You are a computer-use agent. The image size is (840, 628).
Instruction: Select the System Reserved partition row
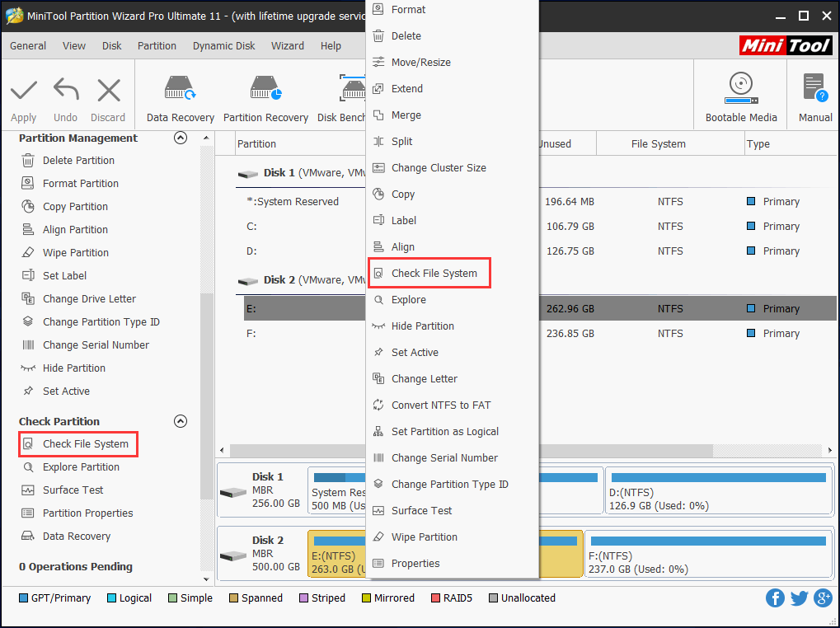[540, 201]
